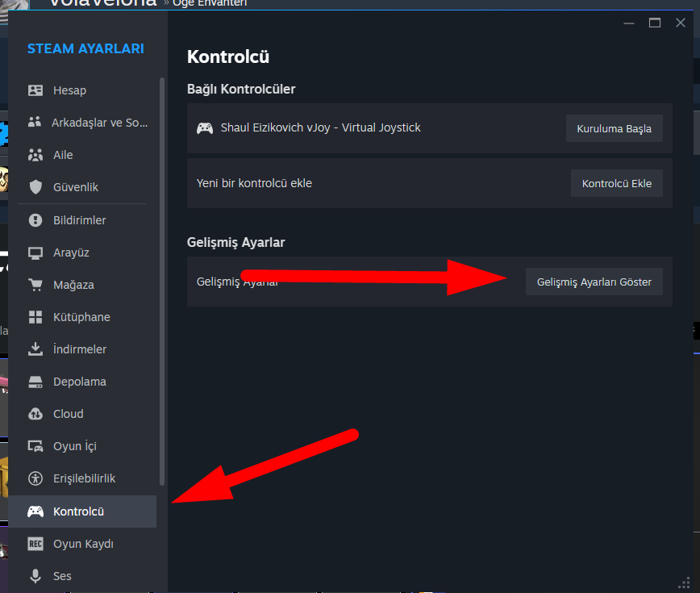
Task: Select Bildirimler in the sidebar
Action: 82,220
